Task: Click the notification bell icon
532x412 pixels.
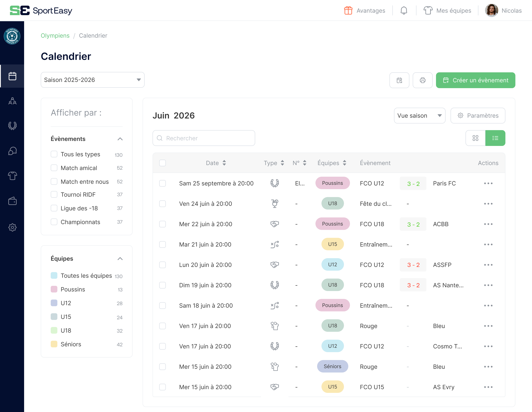Action: tap(404, 10)
